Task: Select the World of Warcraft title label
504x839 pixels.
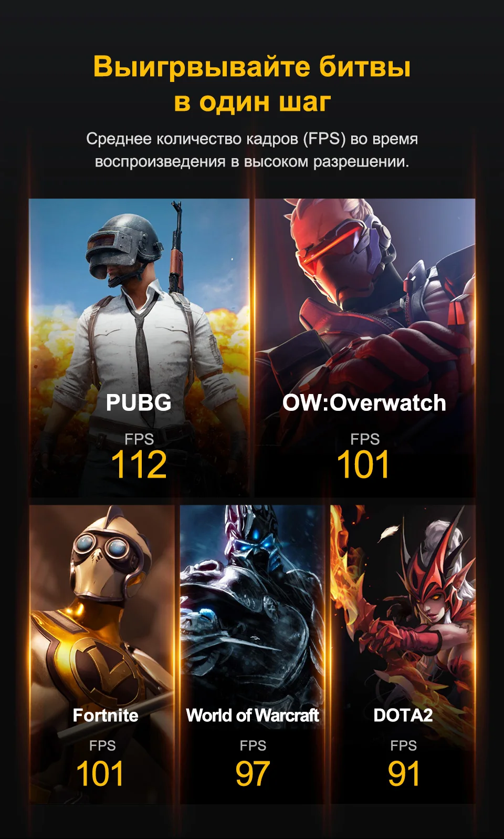Action: 253,715
